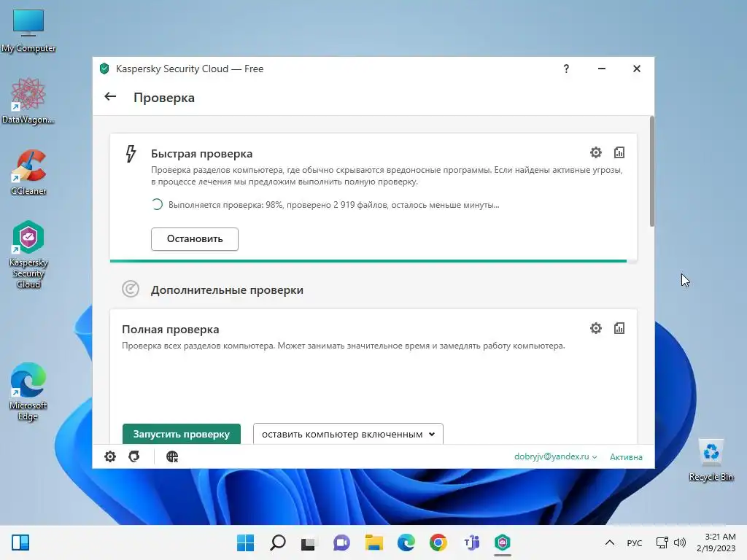This screenshot has width=747, height=560.
Task: Switch input language РУС
Action: (634, 542)
